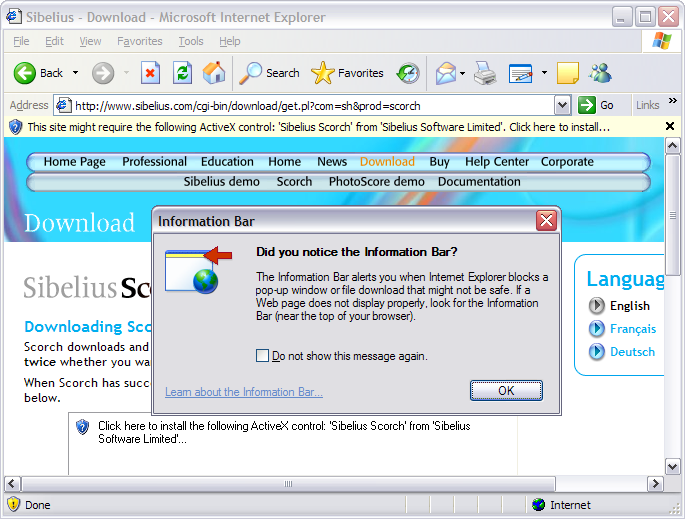Open the Edit button dropdown arrow
The height and width of the screenshot is (519, 685).
[x=544, y=73]
